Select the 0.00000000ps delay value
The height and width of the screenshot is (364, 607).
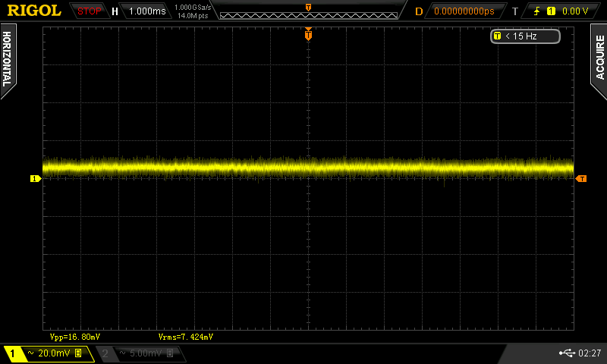[x=464, y=11]
